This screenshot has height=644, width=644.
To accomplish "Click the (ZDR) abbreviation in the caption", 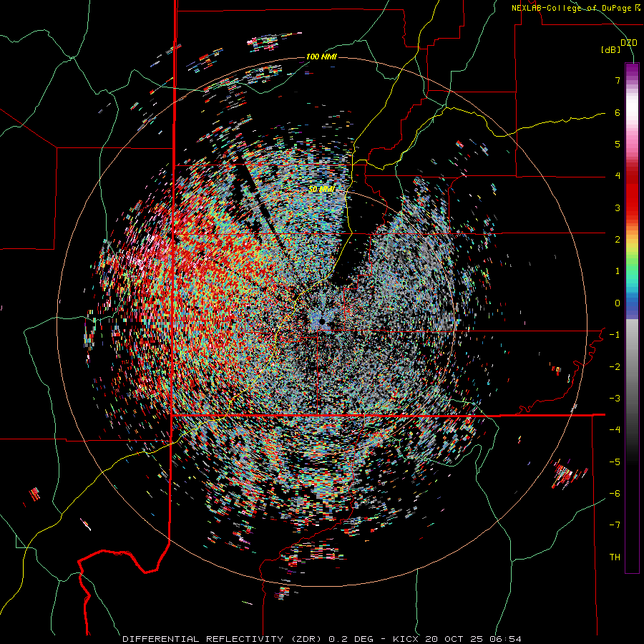I will click(x=306, y=639).
